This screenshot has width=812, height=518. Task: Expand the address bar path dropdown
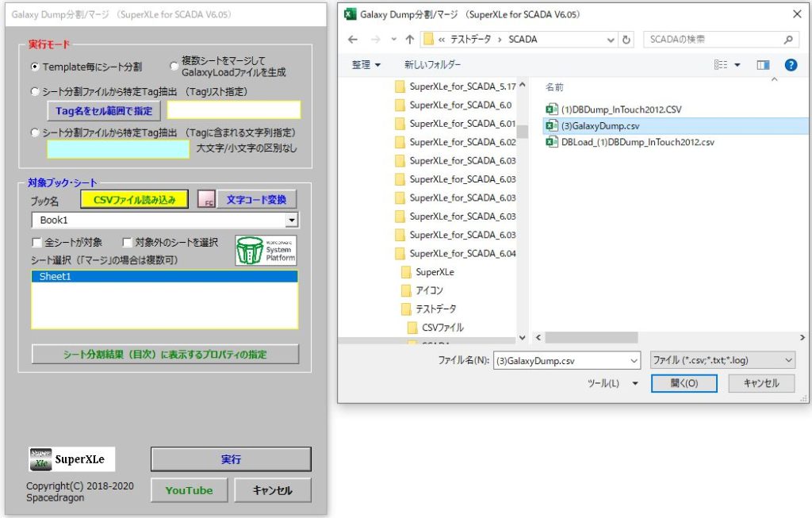click(x=611, y=40)
